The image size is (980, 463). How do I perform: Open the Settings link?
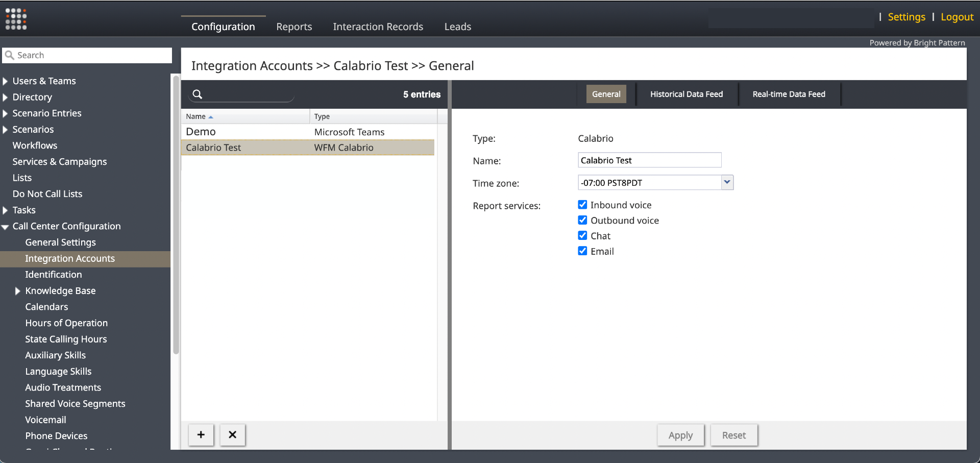click(906, 17)
